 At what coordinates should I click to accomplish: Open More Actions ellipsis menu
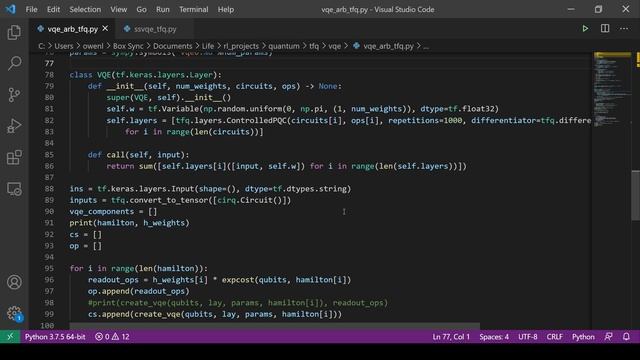coord(624,29)
